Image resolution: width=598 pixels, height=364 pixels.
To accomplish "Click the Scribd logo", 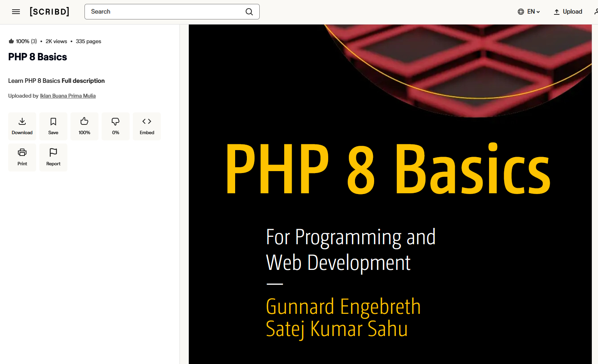I will coord(49,12).
